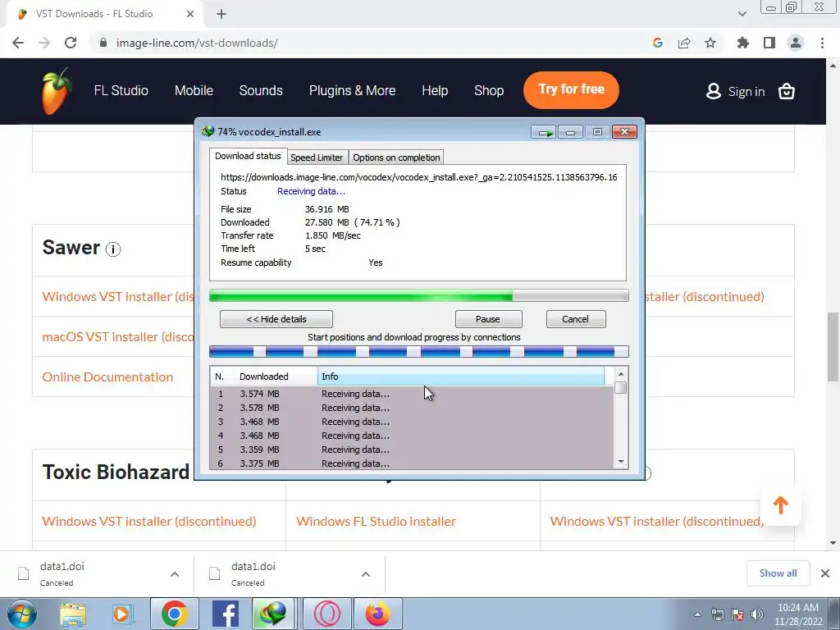Open the Chrome profile avatar

coord(796,43)
